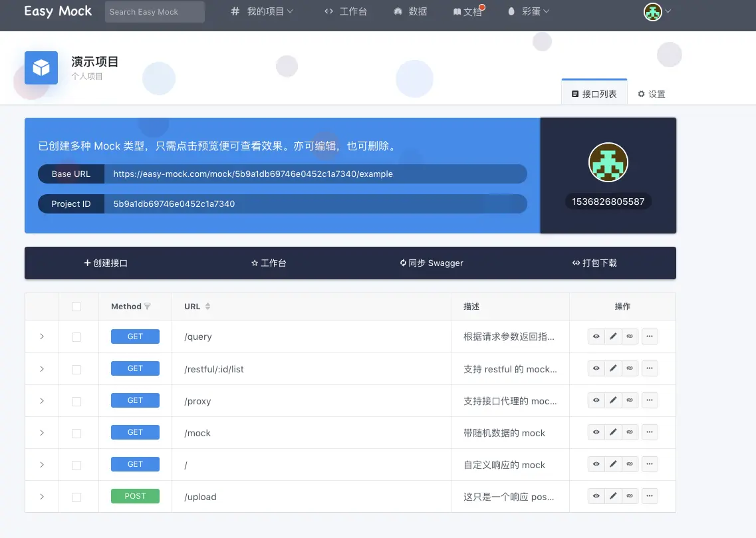Viewport: 756px width, 538px height.
Task: Click the 同步 Swagger button
Action: click(432, 263)
